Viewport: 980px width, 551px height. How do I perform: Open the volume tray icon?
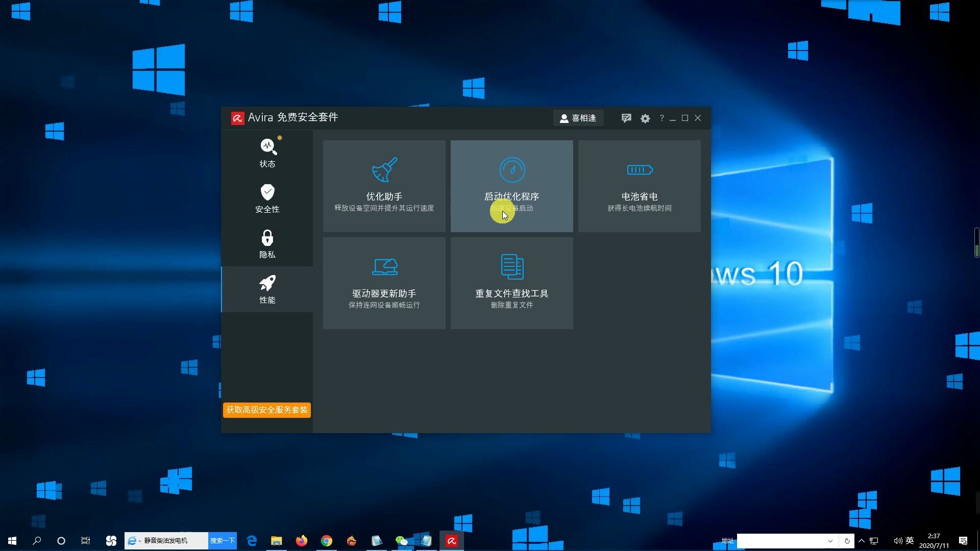click(897, 541)
